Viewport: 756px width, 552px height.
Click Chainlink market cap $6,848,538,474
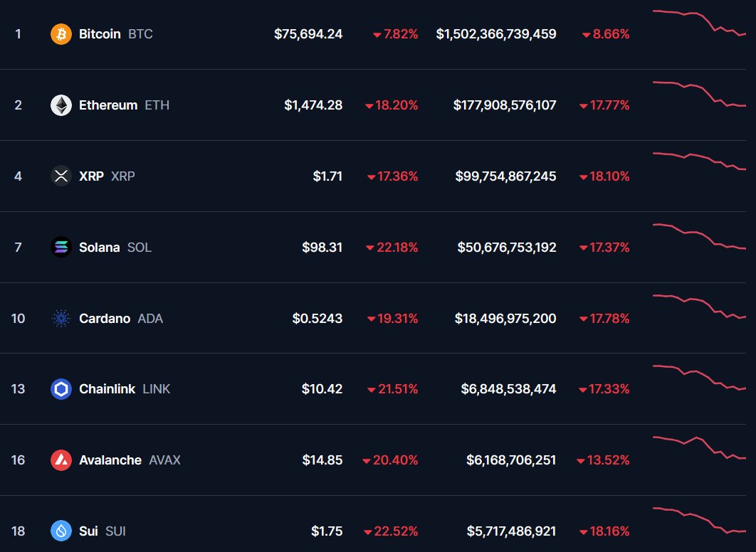coord(509,388)
